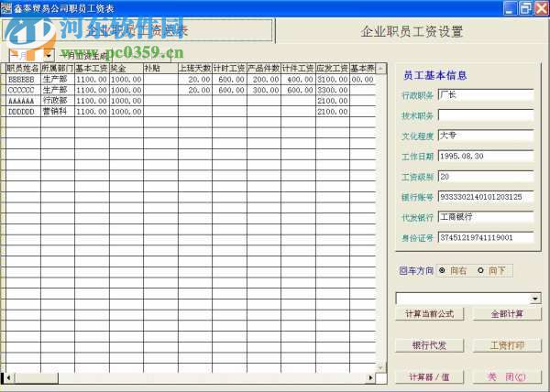Click the 生产部 cell in row CCCCCC
Image resolution: width=550 pixels, height=392 pixels.
[58, 90]
